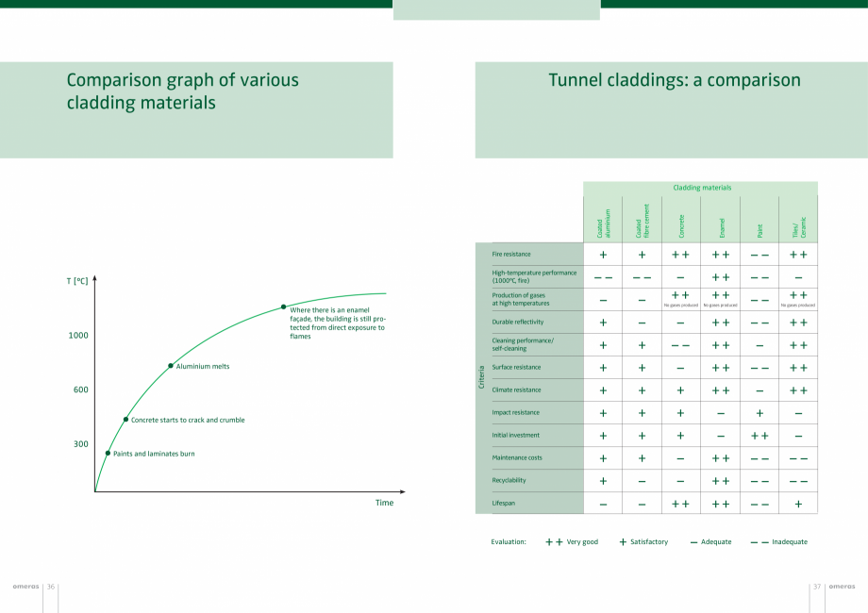Select the 'Lifespan' criteria row label
868x613 pixels.
[x=504, y=504]
